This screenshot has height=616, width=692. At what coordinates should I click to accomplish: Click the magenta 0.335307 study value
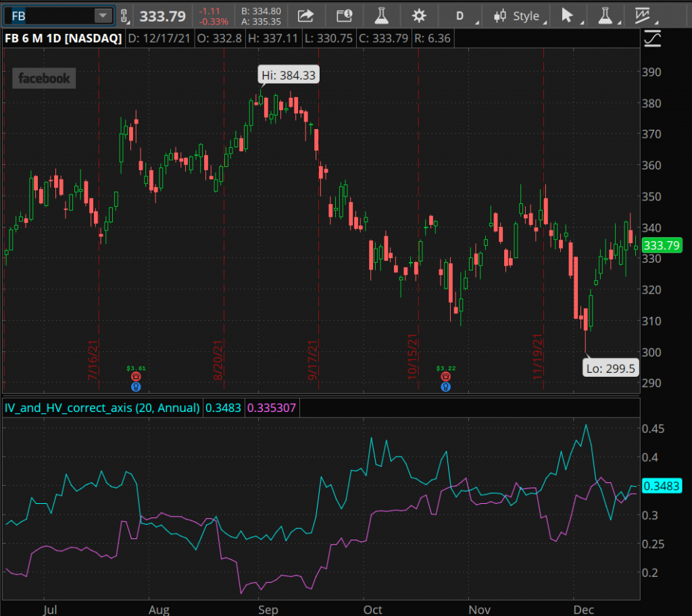click(x=272, y=407)
